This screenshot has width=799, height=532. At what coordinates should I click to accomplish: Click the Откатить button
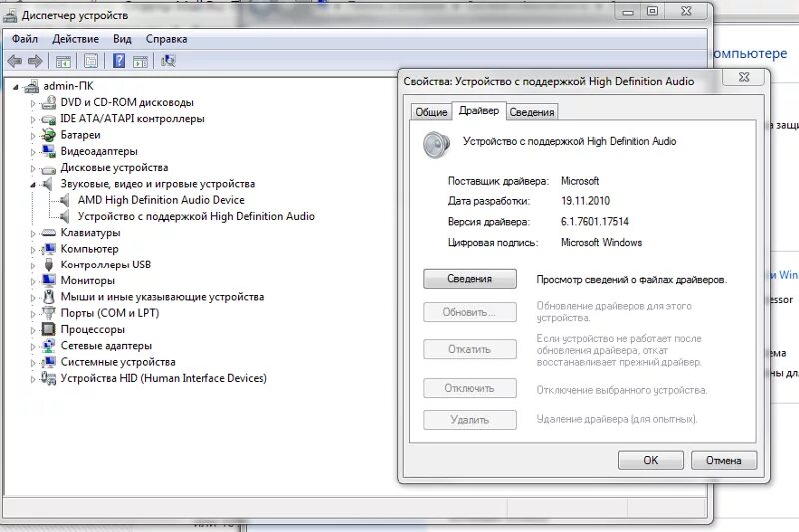point(469,349)
